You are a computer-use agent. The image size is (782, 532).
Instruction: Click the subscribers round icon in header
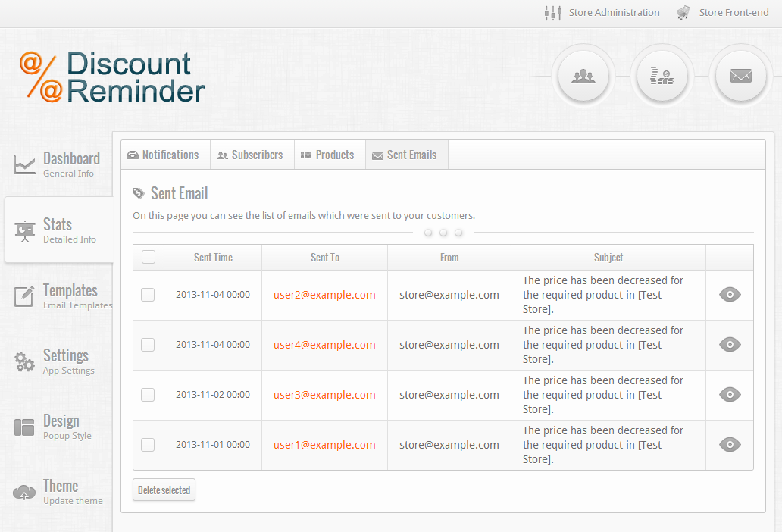pyautogui.click(x=583, y=76)
